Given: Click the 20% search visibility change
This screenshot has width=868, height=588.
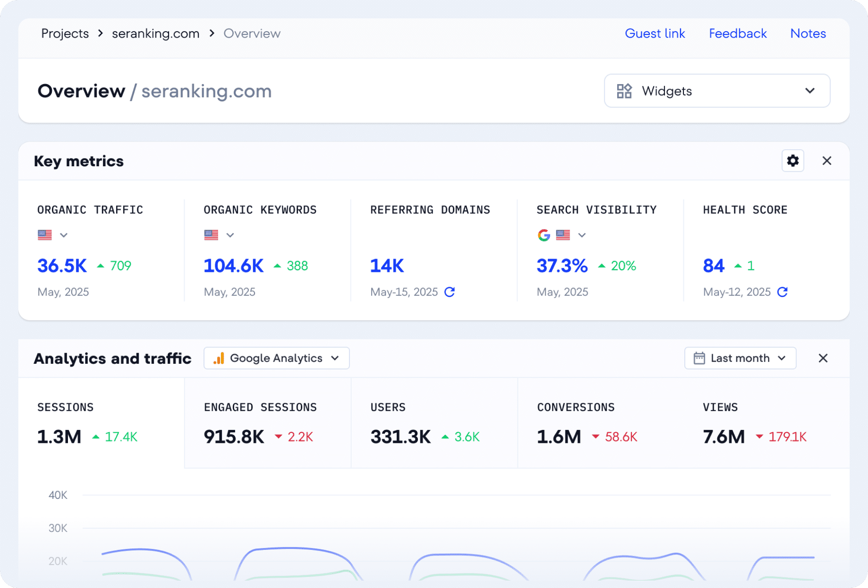Looking at the screenshot, I should coord(624,266).
